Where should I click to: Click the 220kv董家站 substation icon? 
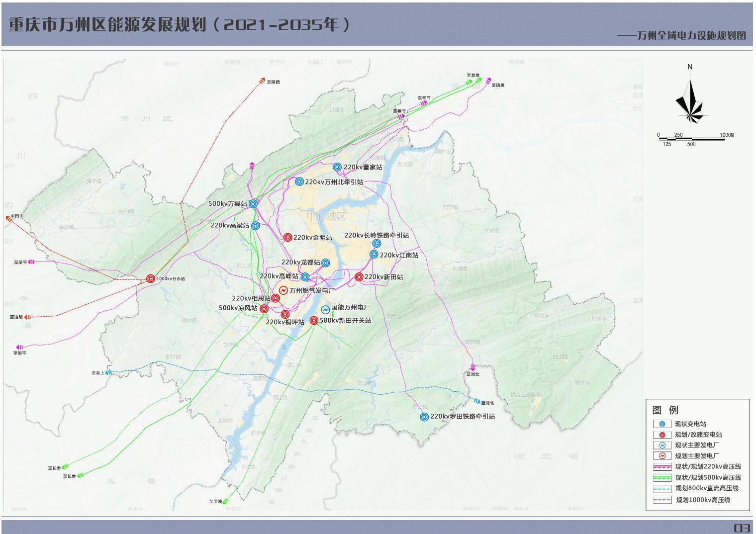click(337, 168)
